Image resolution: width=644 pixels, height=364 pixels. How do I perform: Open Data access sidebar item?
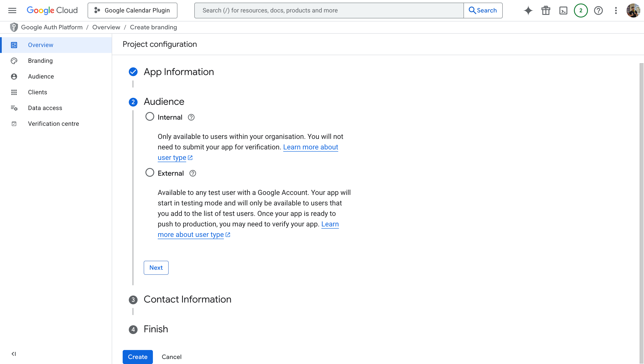coord(45,108)
